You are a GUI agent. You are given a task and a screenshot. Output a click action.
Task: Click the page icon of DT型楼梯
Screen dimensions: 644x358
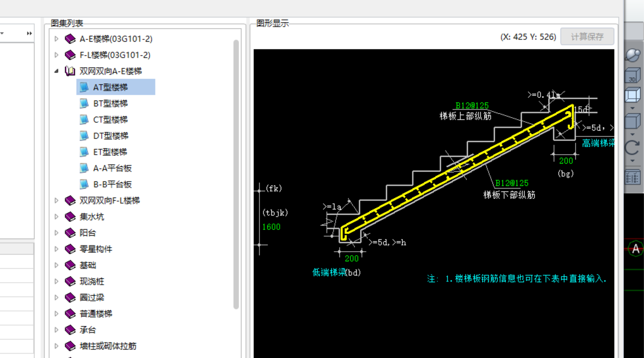(x=84, y=136)
